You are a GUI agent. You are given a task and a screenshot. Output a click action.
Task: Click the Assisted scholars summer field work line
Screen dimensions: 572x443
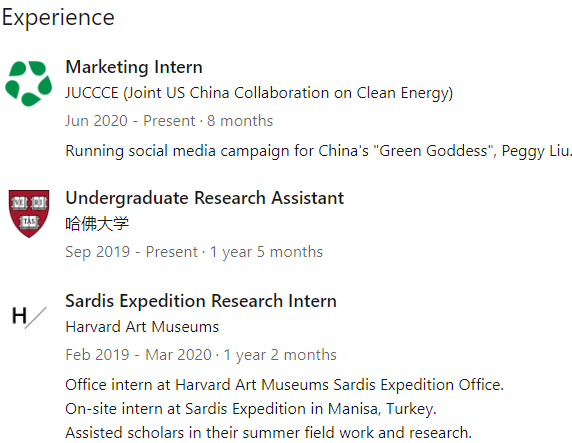point(268,433)
